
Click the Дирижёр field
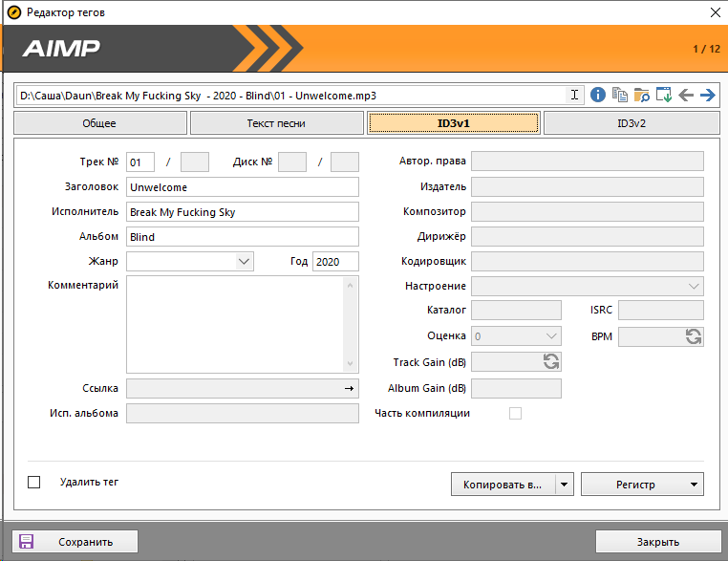[588, 236]
